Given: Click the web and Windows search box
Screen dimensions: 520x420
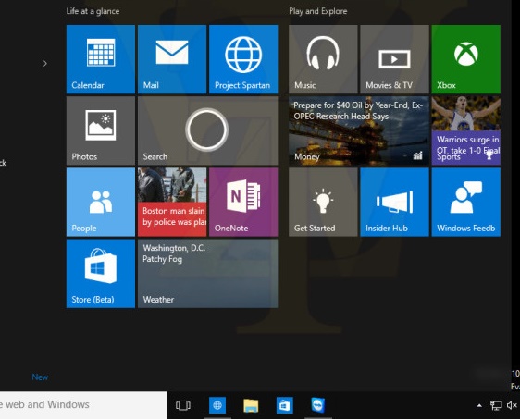Looking at the screenshot, I should point(83,405).
